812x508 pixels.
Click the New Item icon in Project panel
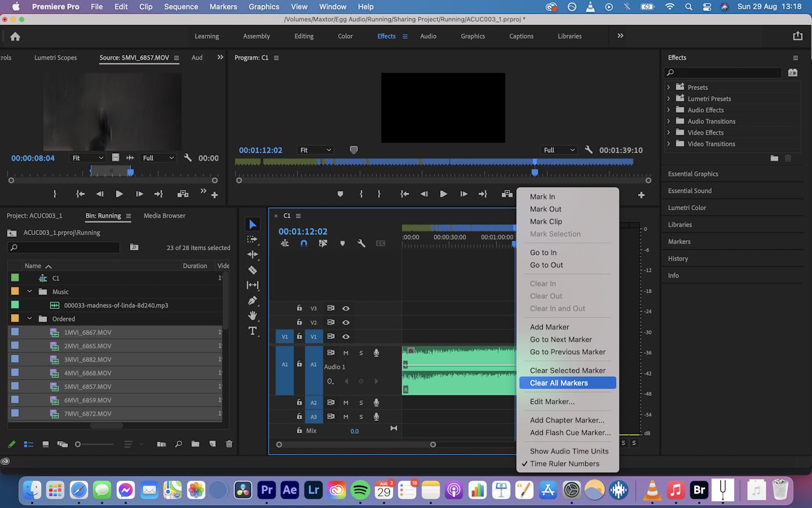(x=212, y=444)
